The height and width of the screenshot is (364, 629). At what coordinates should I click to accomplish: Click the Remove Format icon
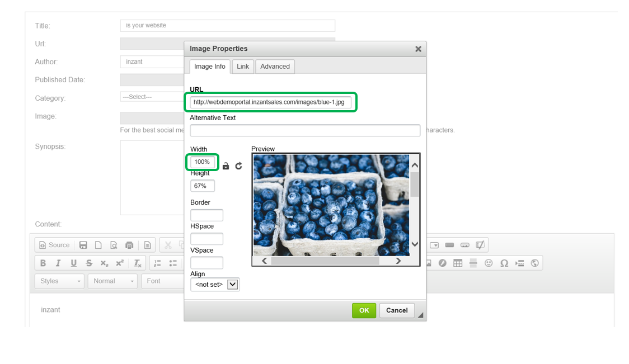pos(137,263)
